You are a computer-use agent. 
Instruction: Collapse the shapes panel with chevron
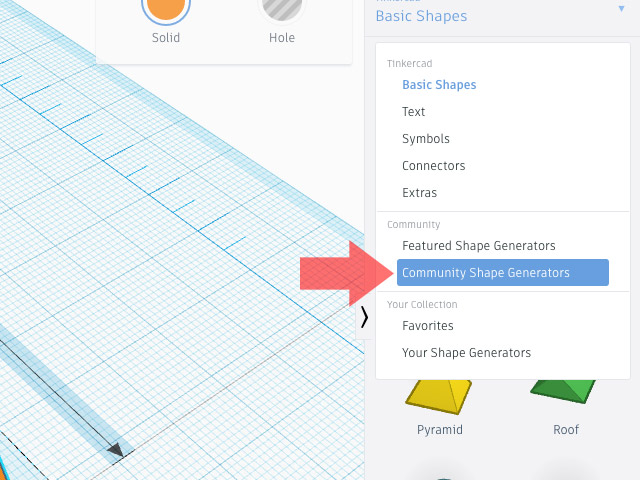tap(364, 318)
